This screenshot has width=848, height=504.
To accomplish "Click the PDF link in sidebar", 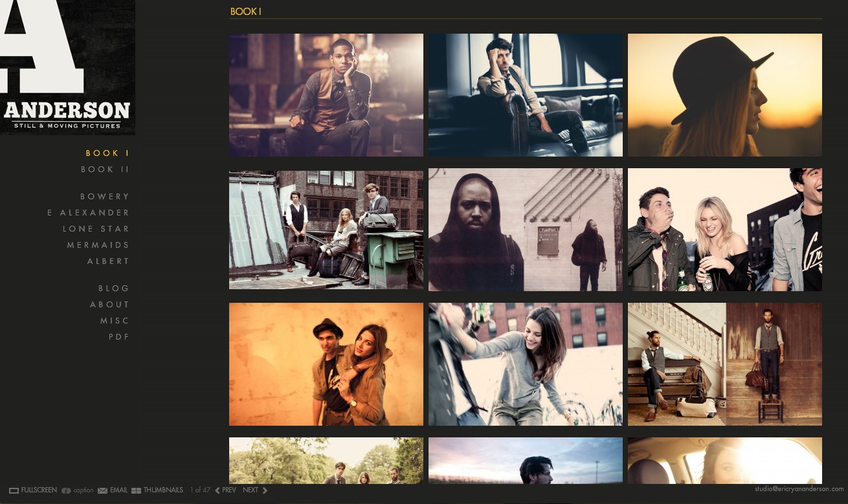I will pos(120,337).
